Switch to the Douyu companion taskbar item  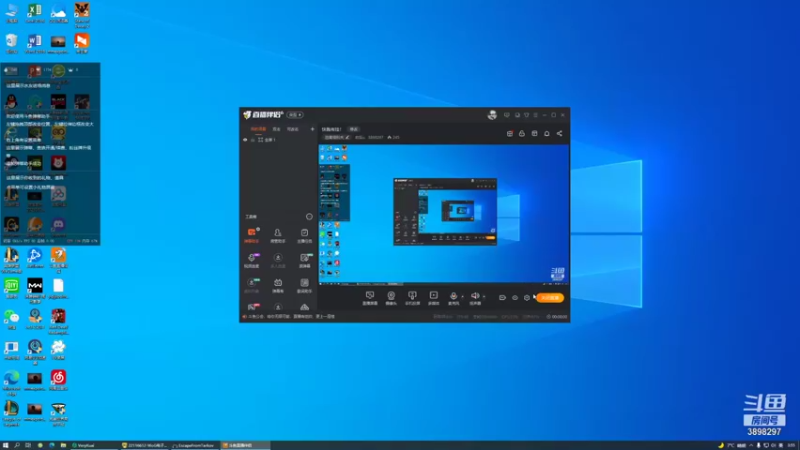click(x=245, y=445)
